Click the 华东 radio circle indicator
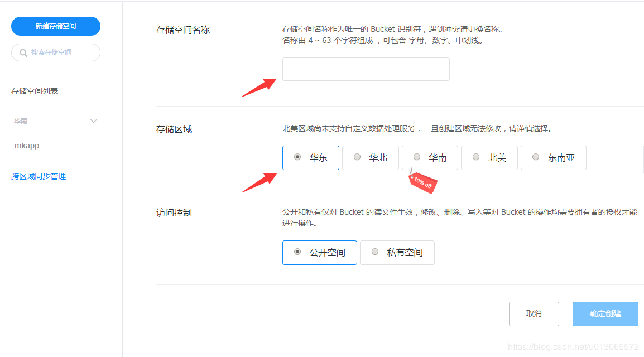 297,157
